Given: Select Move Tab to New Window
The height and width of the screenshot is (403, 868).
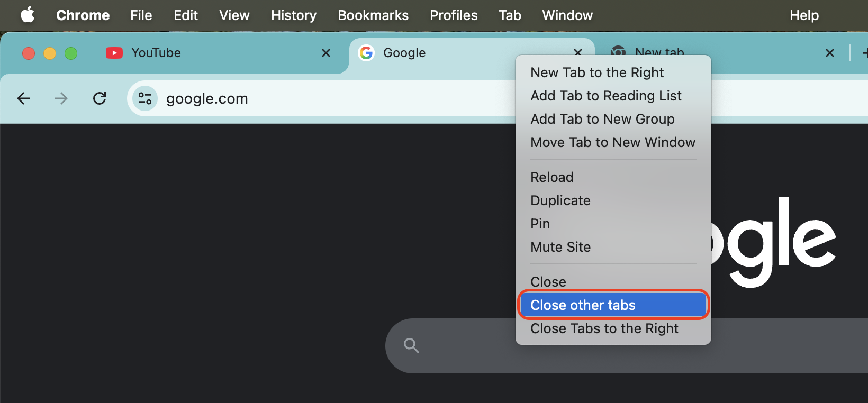Looking at the screenshot, I should (x=613, y=142).
